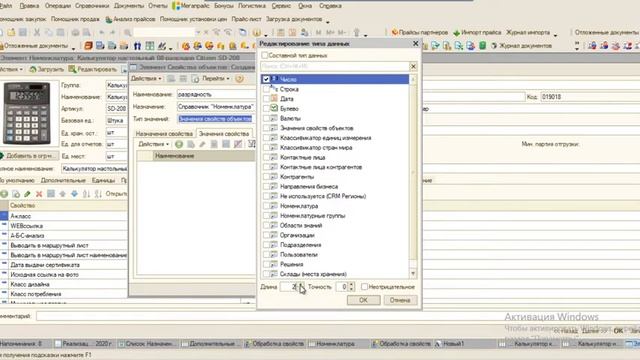The width and height of the screenshot is (640, 360).
Task: Click the scissors cut icon in main toolbar
Action: point(37,32)
